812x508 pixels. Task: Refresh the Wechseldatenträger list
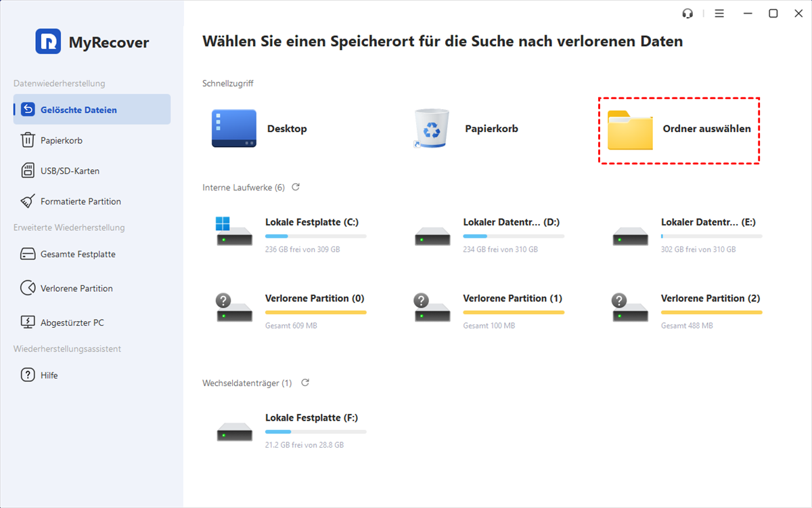tap(305, 383)
